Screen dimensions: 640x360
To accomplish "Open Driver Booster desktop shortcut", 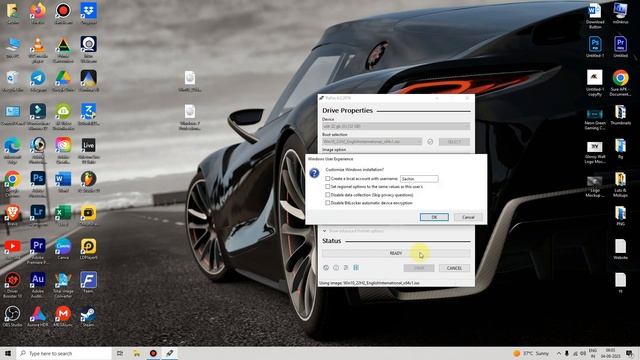I will [13, 284].
